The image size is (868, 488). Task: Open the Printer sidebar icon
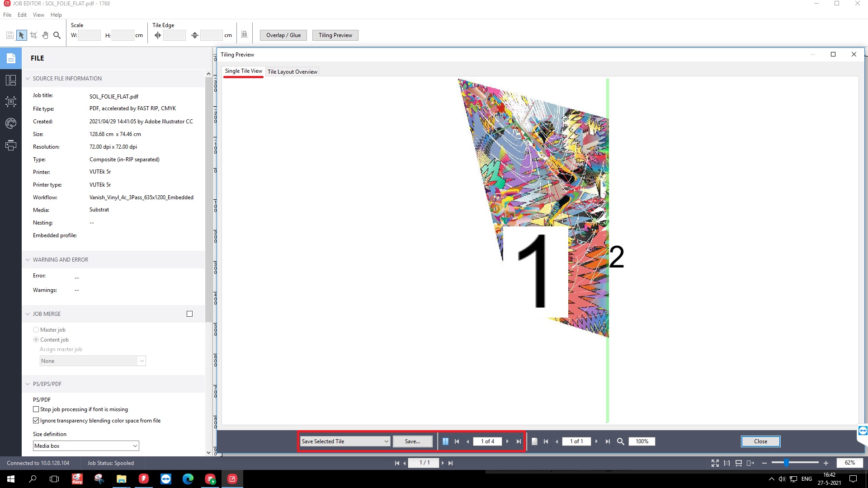click(11, 145)
